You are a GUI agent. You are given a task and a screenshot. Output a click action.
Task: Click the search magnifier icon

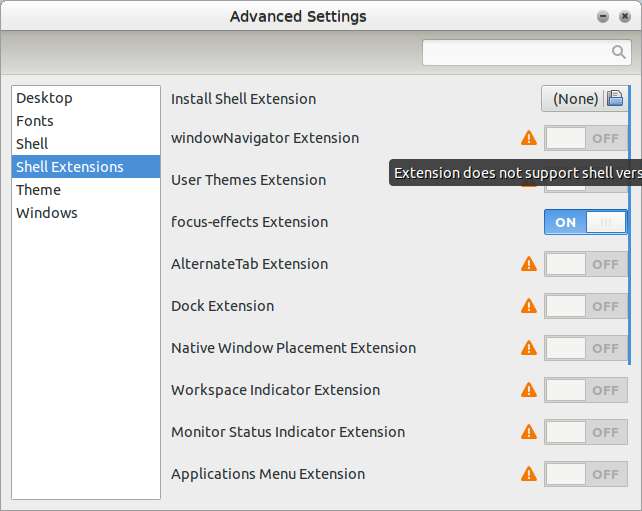click(x=618, y=52)
